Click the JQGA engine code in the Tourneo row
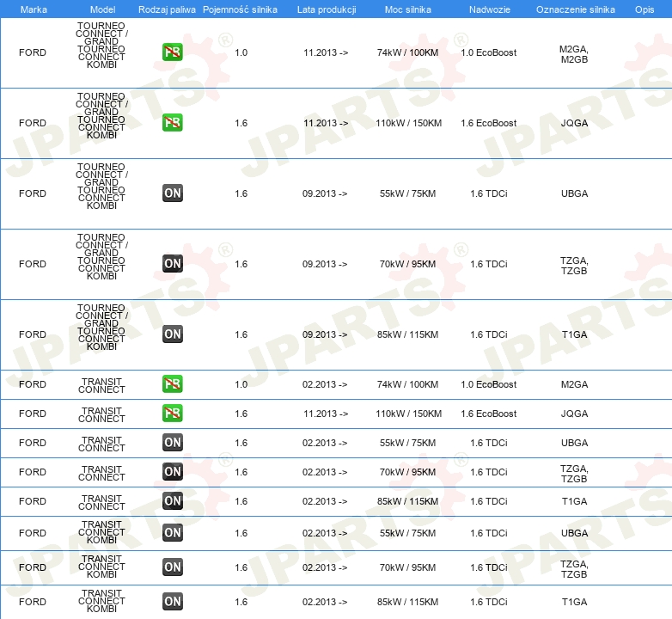 point(574,123)
